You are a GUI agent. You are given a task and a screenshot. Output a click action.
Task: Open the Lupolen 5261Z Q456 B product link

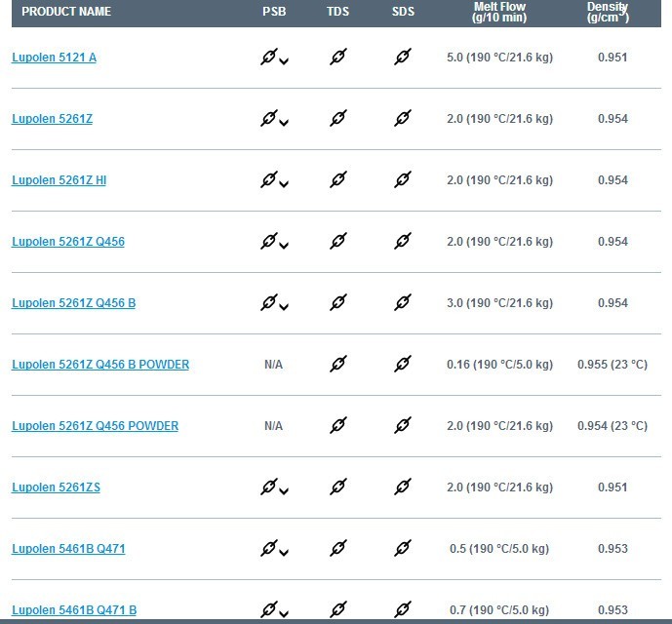74,303
